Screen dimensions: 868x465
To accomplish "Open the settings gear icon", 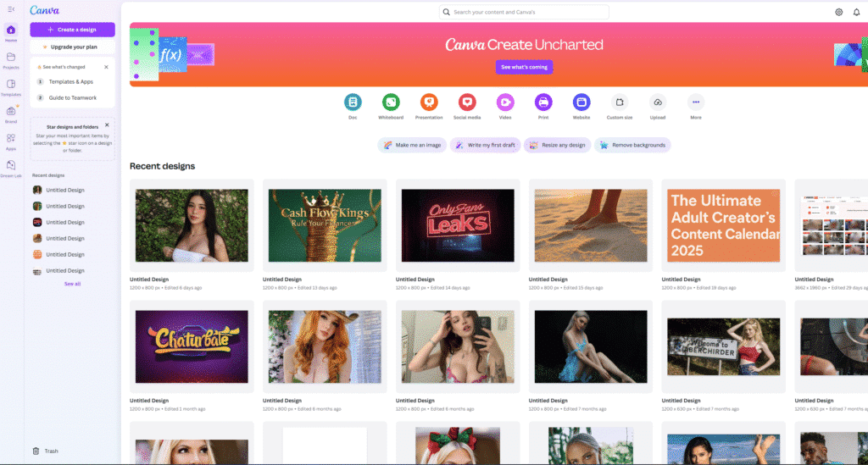I will click(838, 12).
